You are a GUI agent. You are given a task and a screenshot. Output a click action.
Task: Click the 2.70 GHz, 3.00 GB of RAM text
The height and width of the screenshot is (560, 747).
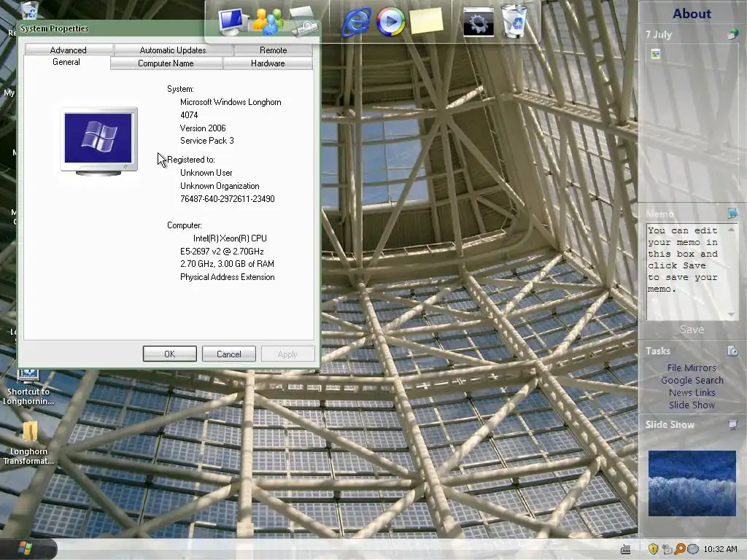227,264
